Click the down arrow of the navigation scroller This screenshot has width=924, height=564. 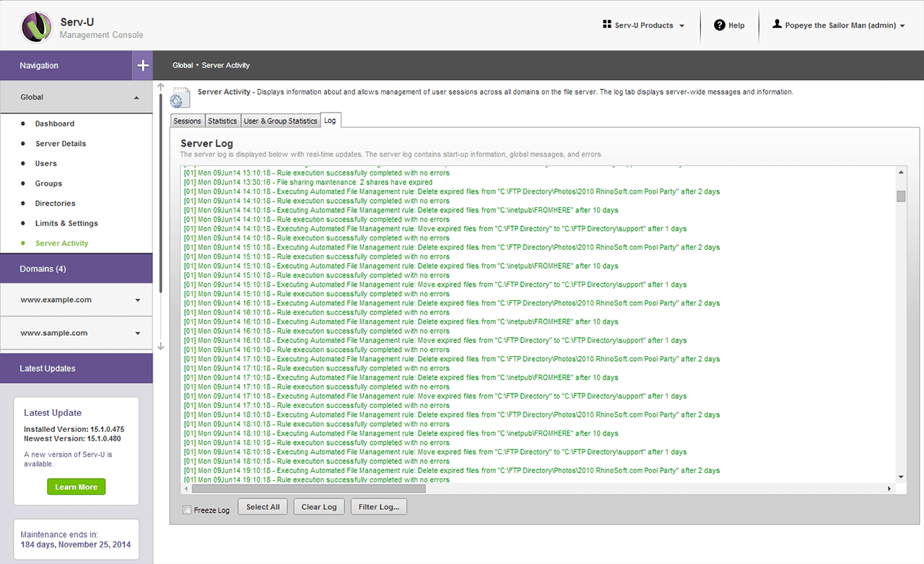coord(161,347)
